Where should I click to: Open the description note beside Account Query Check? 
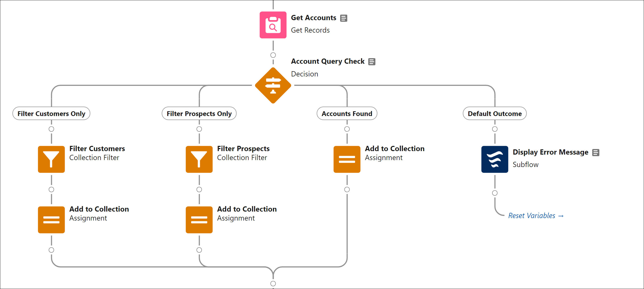click(372, 61)
